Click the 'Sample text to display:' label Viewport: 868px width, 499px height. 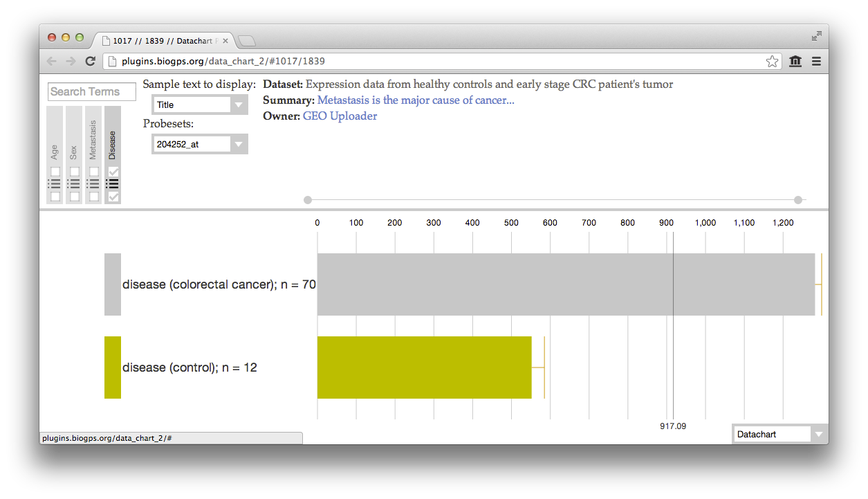pos(199,84)
